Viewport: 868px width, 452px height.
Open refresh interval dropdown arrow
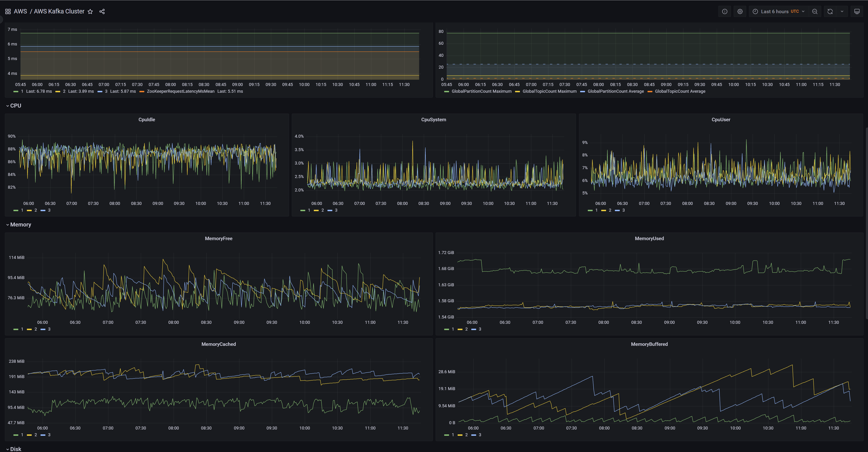point(842,11)
